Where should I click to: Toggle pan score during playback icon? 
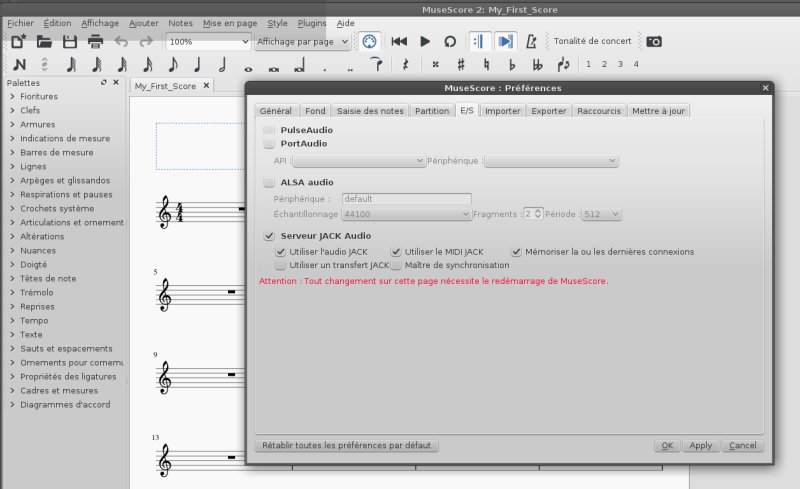coord(505,41)
